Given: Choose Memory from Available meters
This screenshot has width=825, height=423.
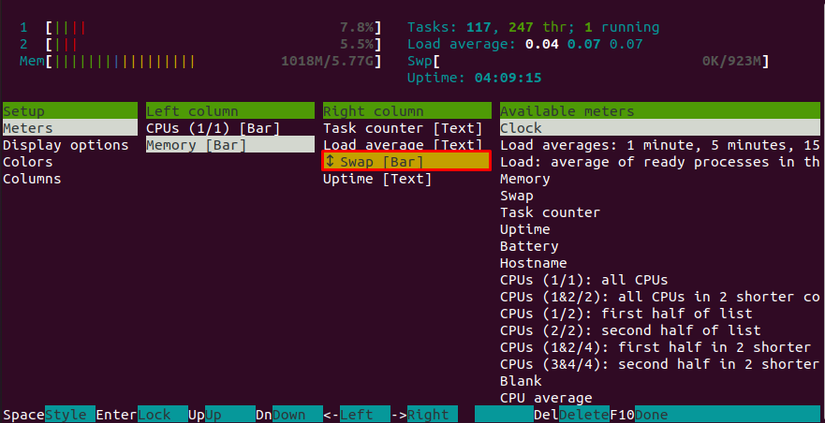Looking at the screenshot, I should [x=525, y=179].
